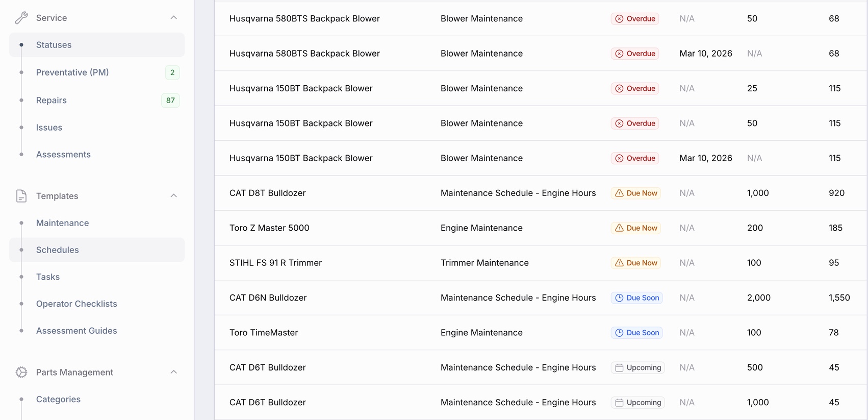Open Categories under Parts Management

pyautogui.click(x=58, y=400)
